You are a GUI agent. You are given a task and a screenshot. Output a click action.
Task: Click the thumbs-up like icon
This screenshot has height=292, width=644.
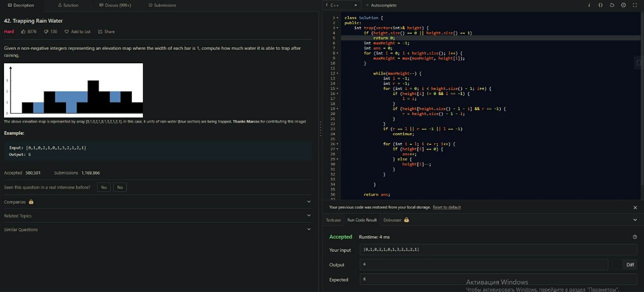pyautogui.click(x=24, y=32)
